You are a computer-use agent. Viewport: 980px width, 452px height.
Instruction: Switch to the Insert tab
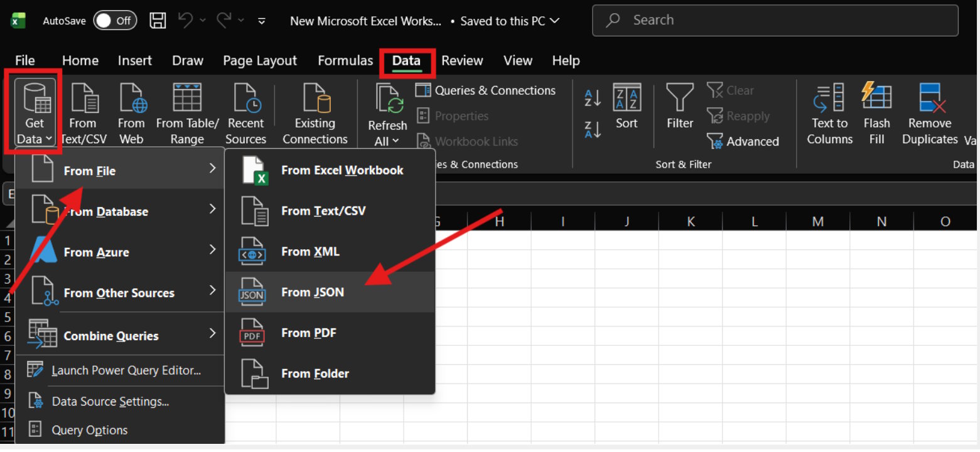(135, 61)
